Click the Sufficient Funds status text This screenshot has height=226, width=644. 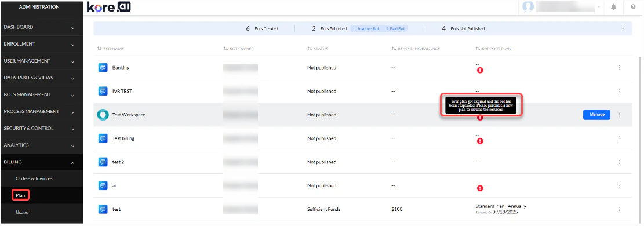coord(323,209)
